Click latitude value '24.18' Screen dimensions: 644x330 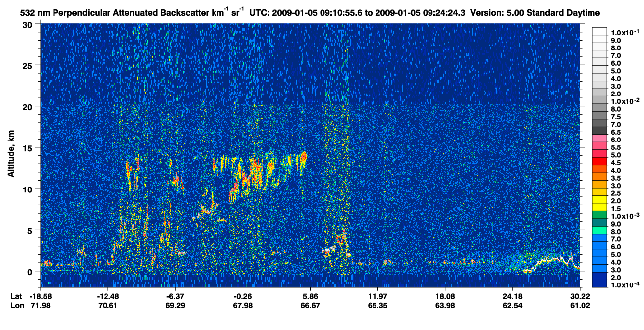512,297
